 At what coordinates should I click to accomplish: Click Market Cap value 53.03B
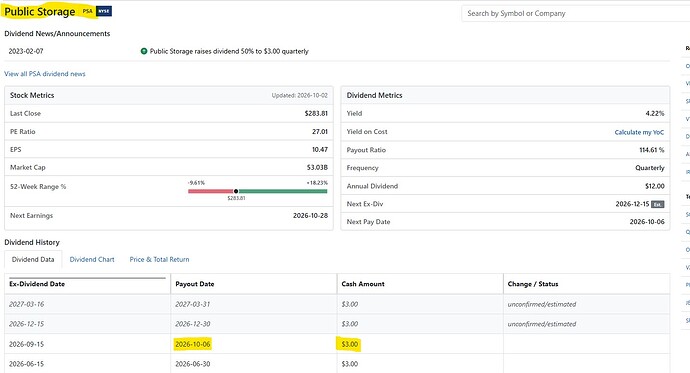317,168
